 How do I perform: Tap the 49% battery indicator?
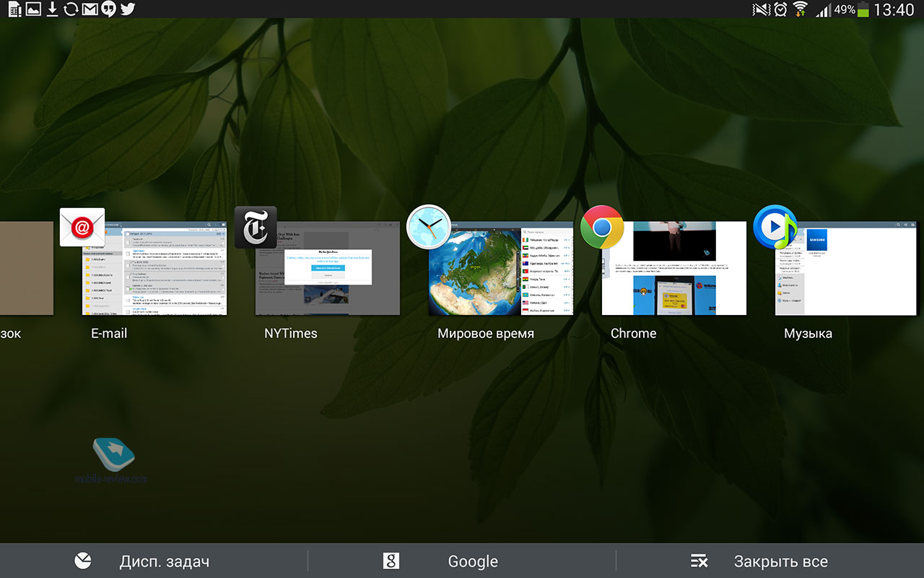852,9
